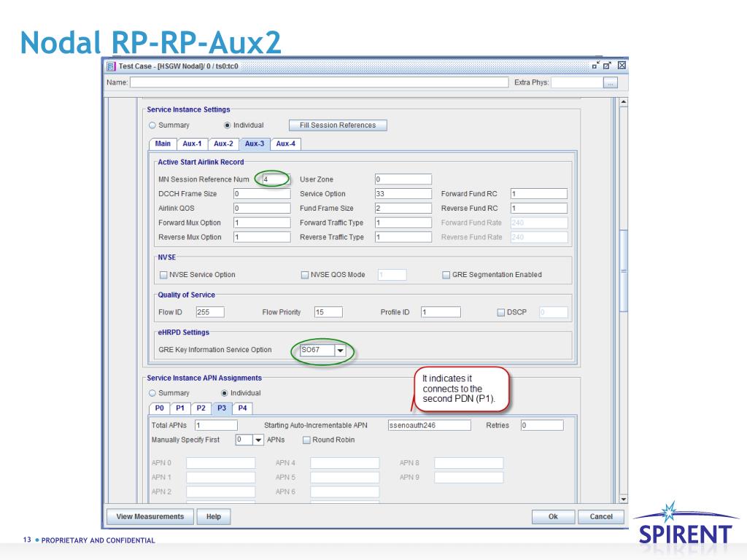Enable the DSCP checkbox
Image resolution: width=747 pixels, height=560 pixels.
pos(500,312)
